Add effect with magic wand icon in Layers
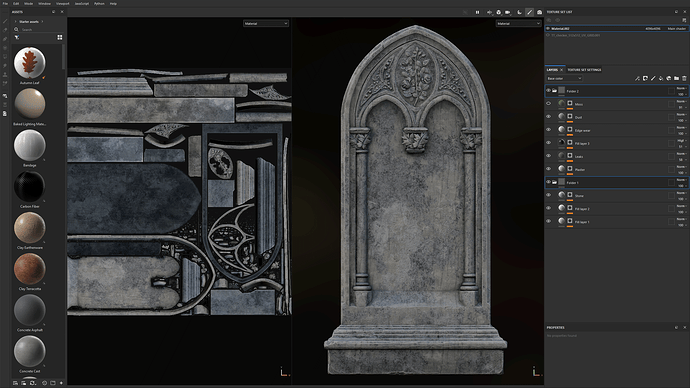Image resolution: width=690 pixels, height=388 pixels. (x=637, y=78)
